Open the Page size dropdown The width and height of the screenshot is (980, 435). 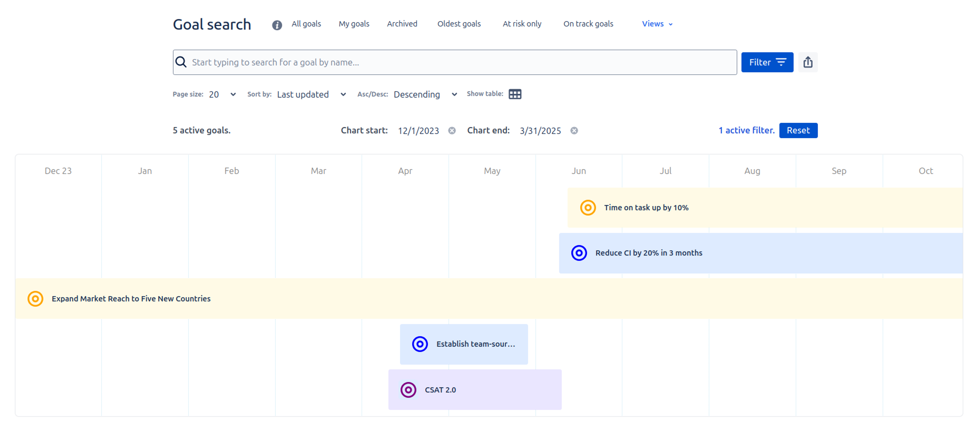(223, 94)
